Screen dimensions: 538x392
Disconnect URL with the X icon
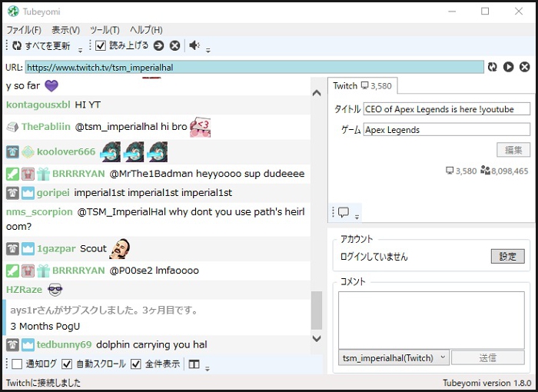[525, 67]
